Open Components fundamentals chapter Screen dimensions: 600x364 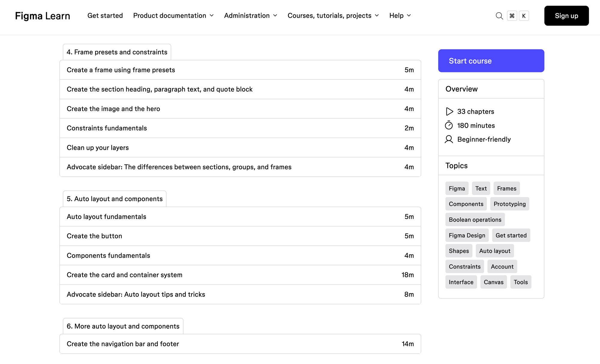(x=240, y=255)
